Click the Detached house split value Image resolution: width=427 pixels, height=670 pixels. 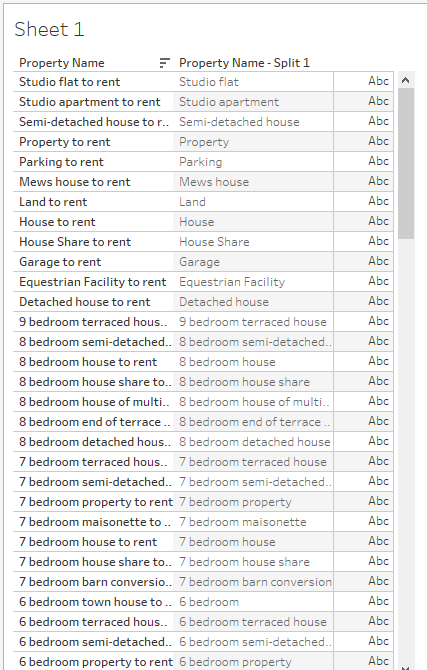click(x=224, y=302)
